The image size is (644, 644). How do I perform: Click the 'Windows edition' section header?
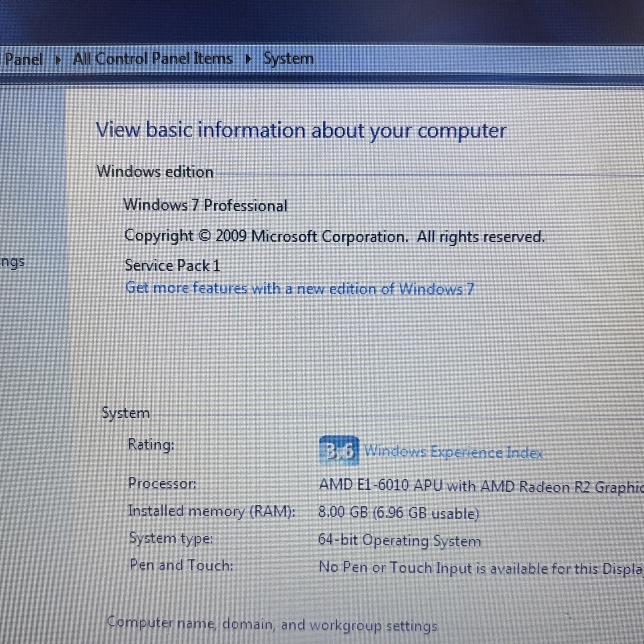click(155, 171)
